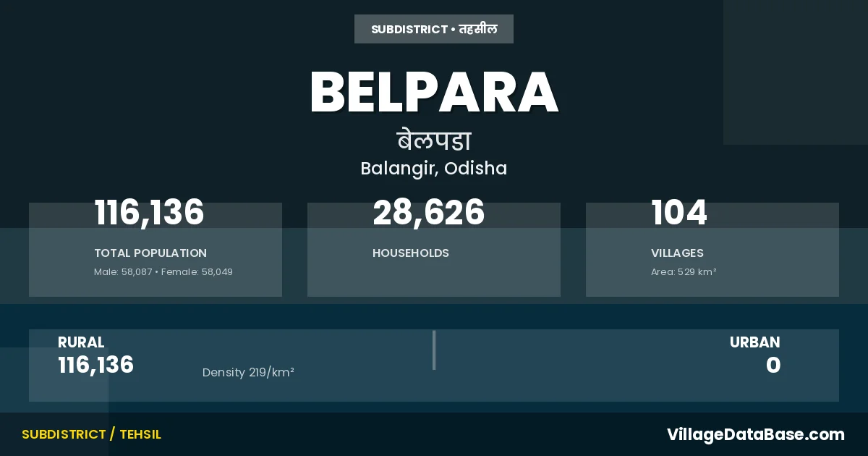Screen dimensions: 868x456
Task: Click the yellow SUBDISTRICT / TEHSIL footer label
Action: (x=91, y=434)
